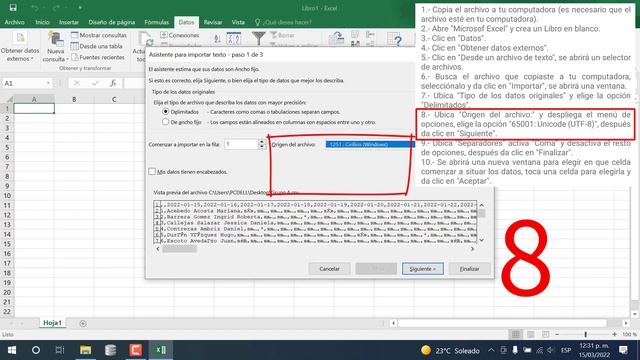Click the what-if analysis question mark icon
The height and width of the screenshot is (360, 640).
point(395,39)
